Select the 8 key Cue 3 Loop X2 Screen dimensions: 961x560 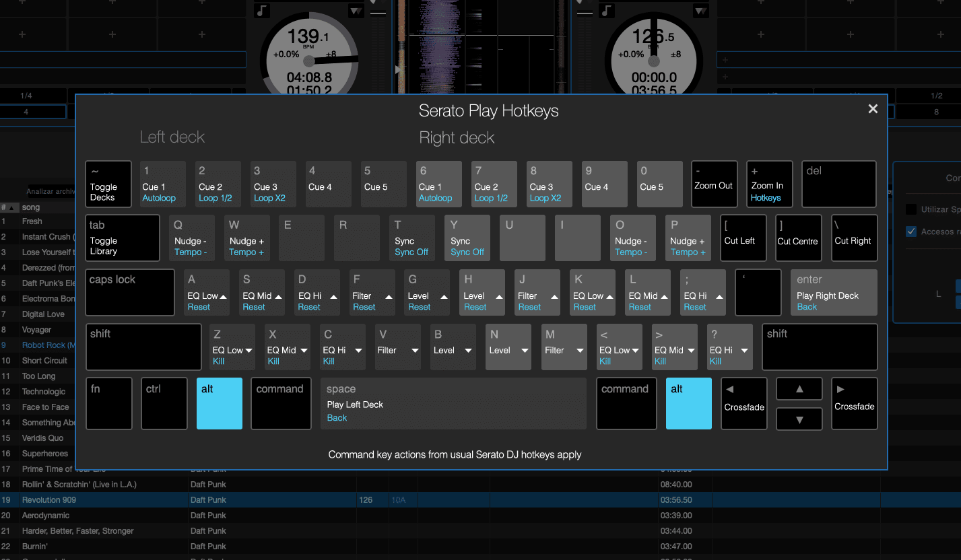(550, 184)
